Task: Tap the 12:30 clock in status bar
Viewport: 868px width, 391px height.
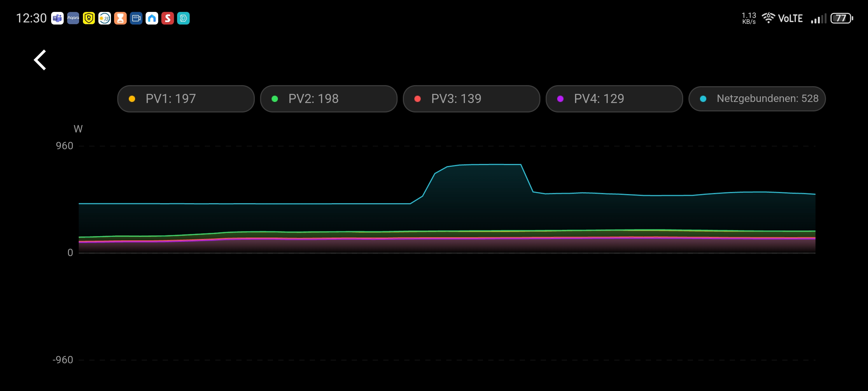Action: 31,18
